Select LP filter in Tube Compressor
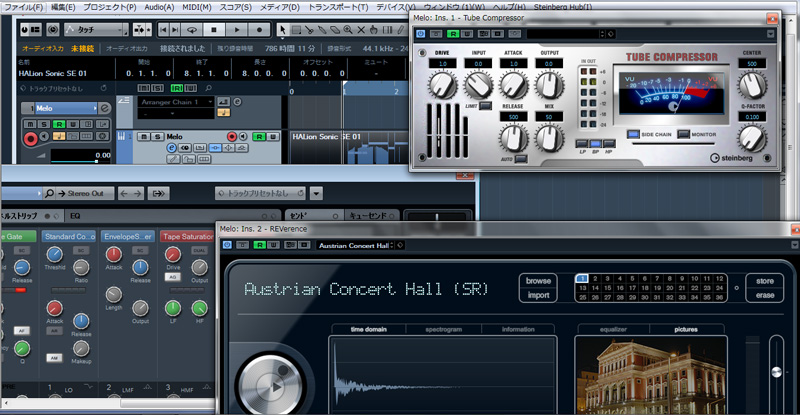Screen dimensions: 800x415 pyautogui.click(x=582, y=143)
